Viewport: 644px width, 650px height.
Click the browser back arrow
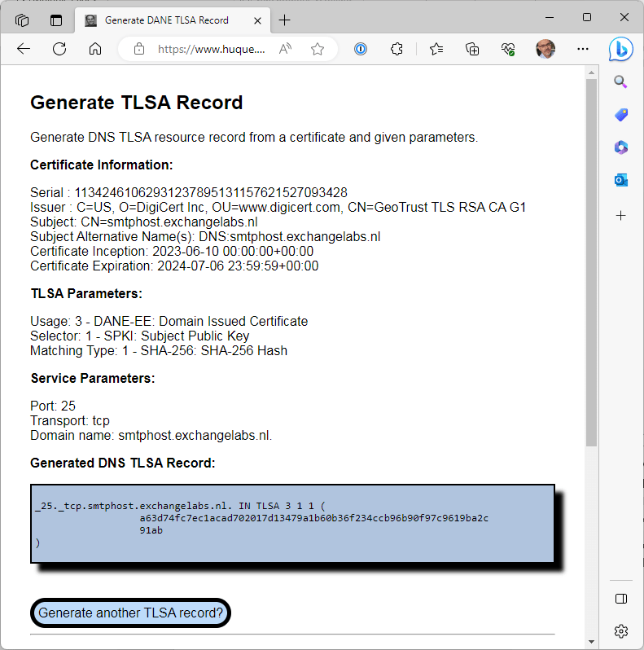[23, 49]
